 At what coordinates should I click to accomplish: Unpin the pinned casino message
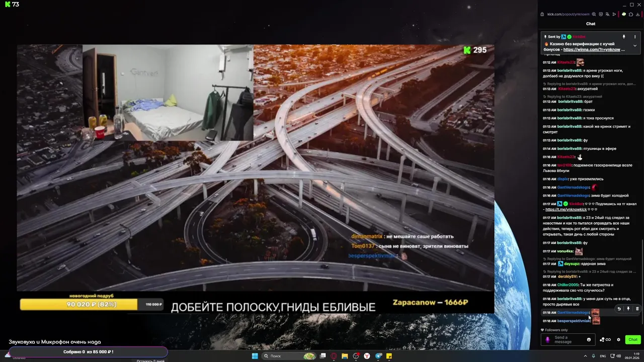[624, 37]
